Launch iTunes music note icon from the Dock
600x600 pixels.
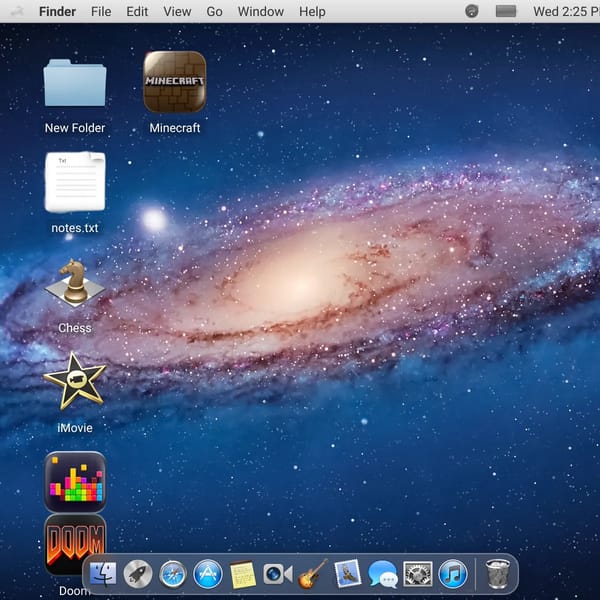(x=453, y=574)
